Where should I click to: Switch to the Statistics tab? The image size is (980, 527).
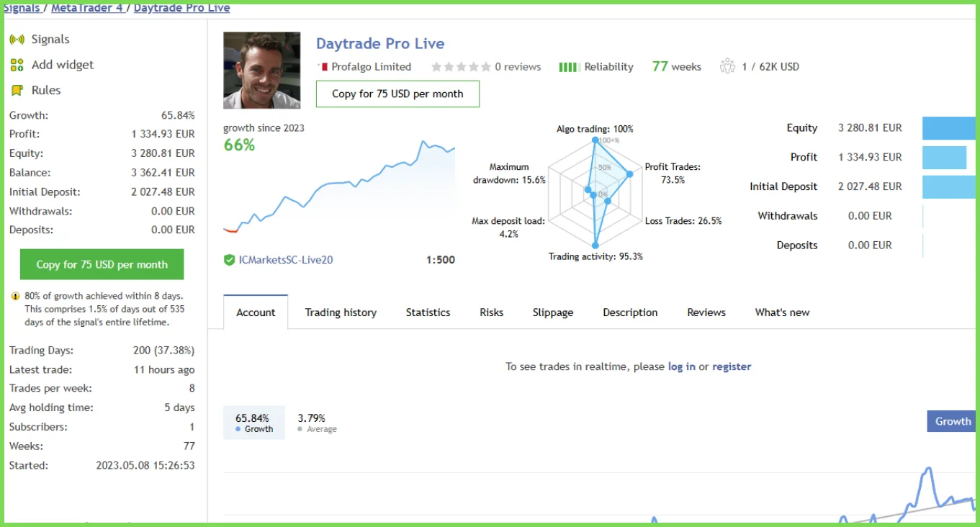428,312
